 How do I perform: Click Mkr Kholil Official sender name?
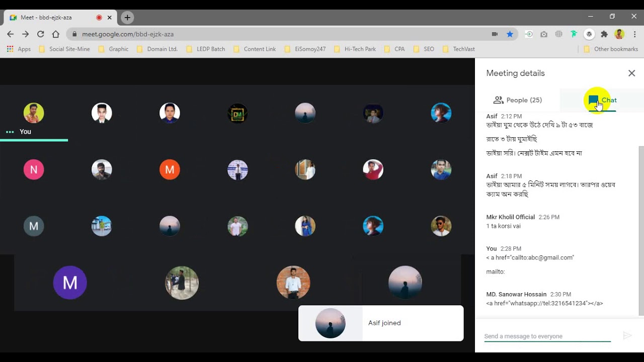(x=510, y=217)
